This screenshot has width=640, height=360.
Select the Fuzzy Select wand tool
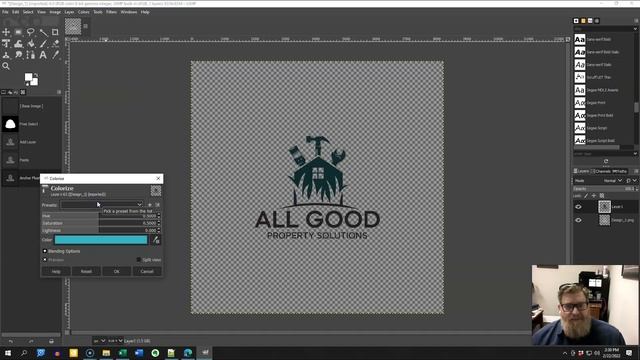(43, 32)
